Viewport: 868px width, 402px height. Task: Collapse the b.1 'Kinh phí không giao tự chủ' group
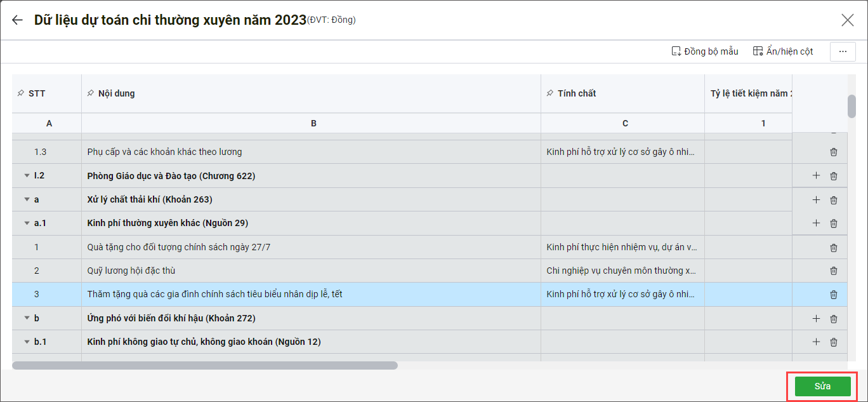pos(27,342)
